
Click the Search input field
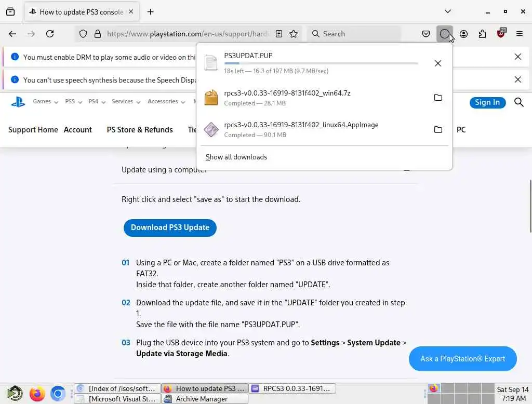tap(354, 34)
